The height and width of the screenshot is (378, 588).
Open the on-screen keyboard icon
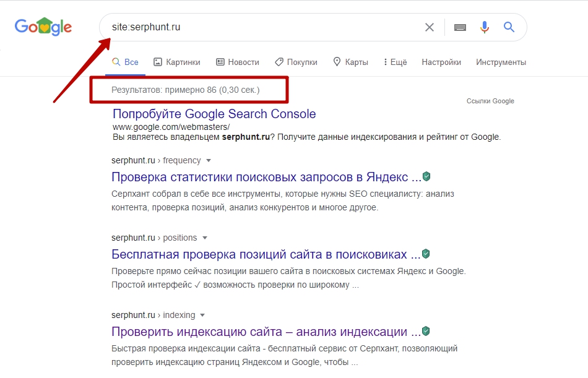(x=459, y=27)
